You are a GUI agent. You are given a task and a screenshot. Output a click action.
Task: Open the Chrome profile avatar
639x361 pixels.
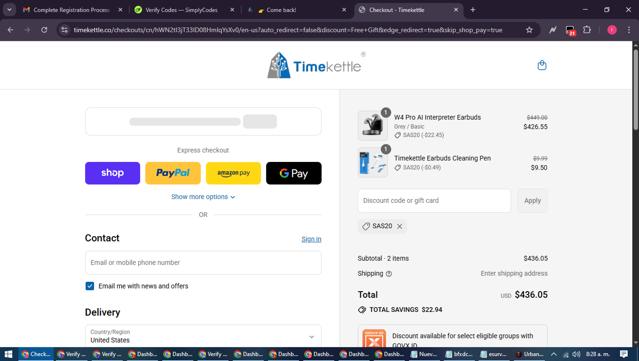tap(612, 30)
